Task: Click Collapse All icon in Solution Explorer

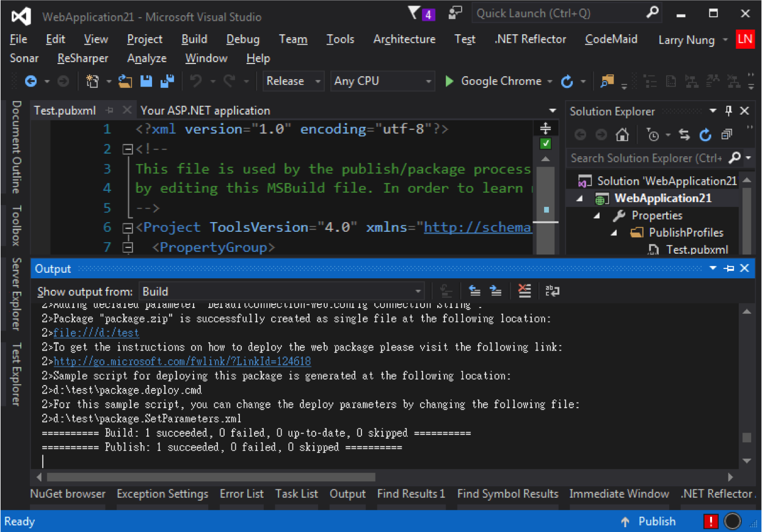Action: tap(726, 135)
